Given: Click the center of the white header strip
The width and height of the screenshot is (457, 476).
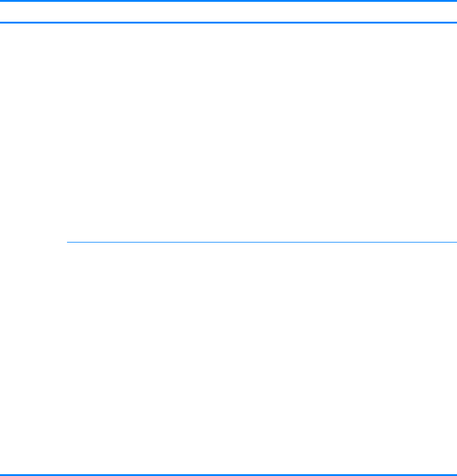Looking at the screenshot, I should click(x=228, y=12).
